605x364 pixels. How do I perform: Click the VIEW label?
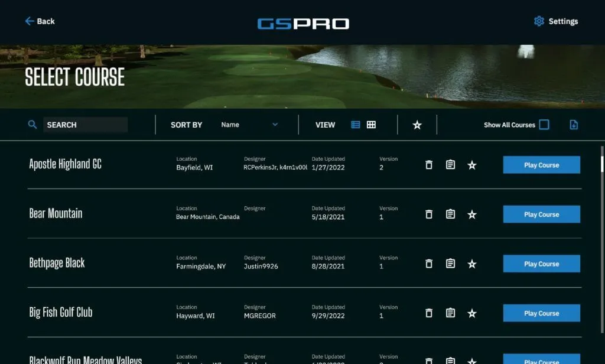326,125
